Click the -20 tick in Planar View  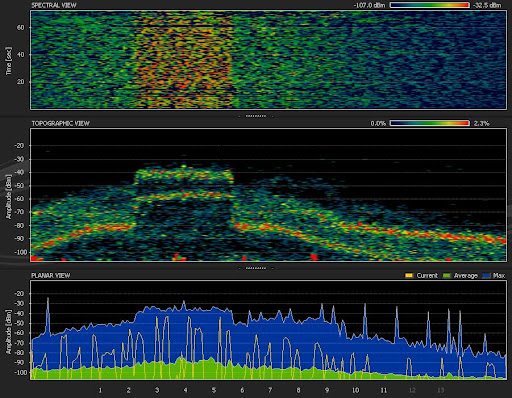(x=19, y=294)
